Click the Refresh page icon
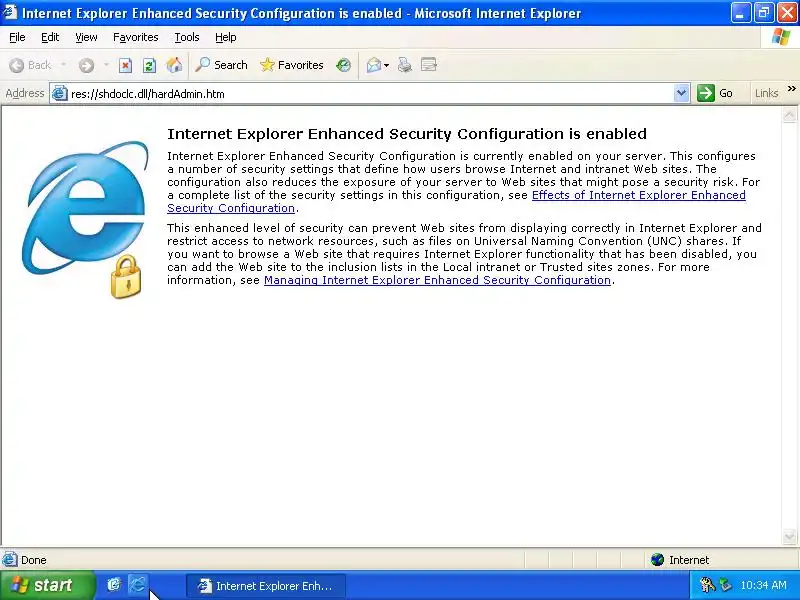The height and width of the screenshot is (600, 800). pyautogui.click(x=149, y=65)
